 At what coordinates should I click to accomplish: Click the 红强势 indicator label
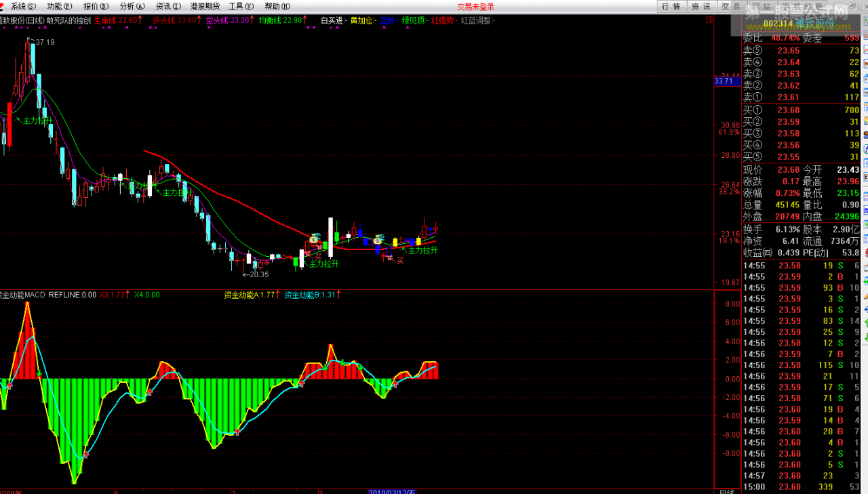[x=443, y=20]
